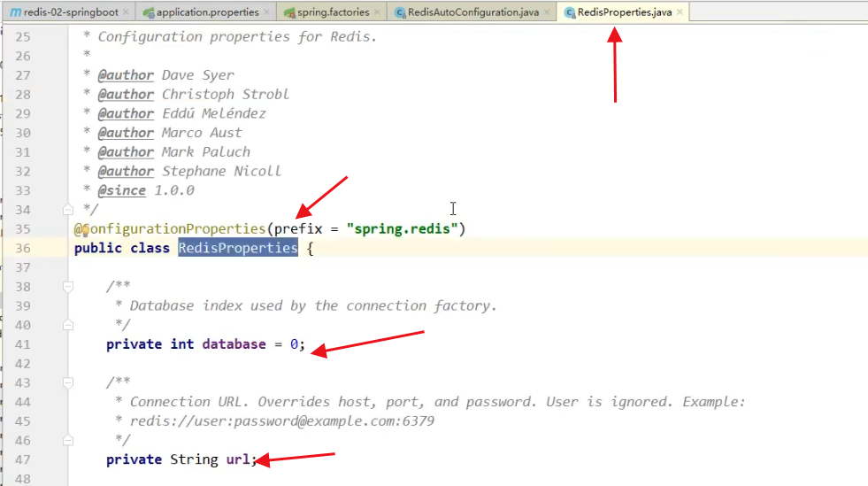Viewport: 868px width, 486px height.
Task: Click the 'prefix' attribute name
Action: (x=298, y=229)
